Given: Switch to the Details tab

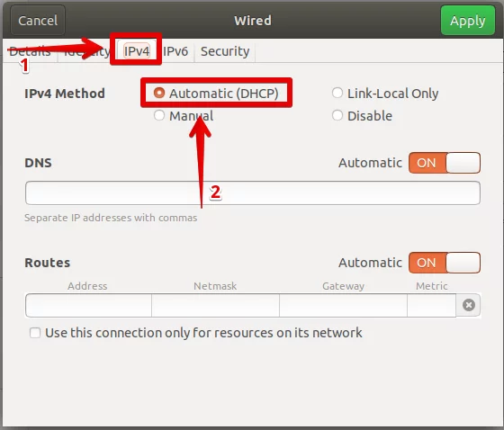Looking at the screenshot, I should (30, 51).
